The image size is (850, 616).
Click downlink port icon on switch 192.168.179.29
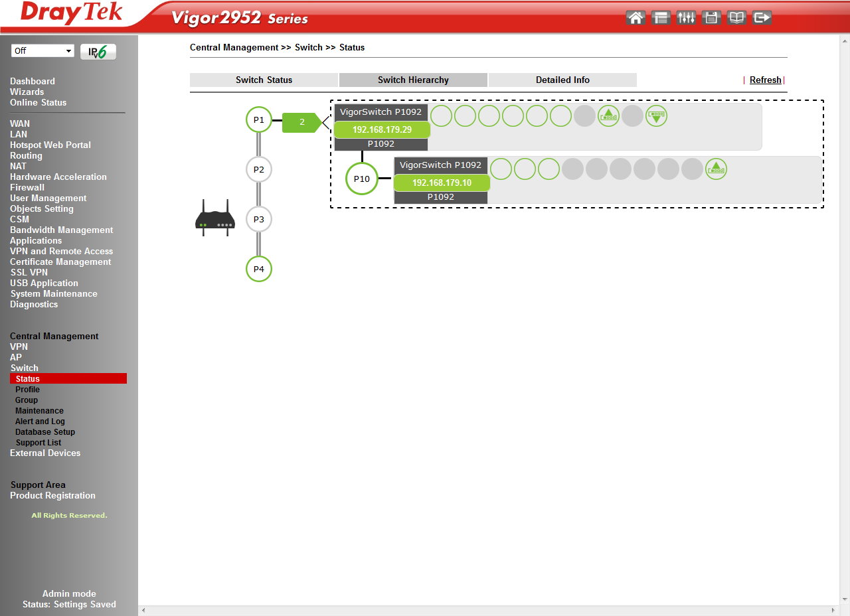click(656, 116)
